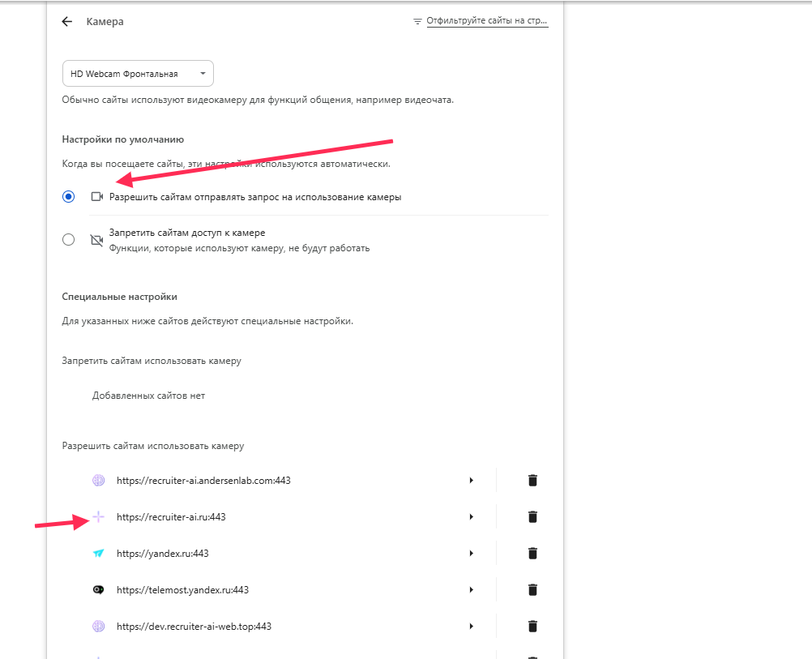This screenshot has width=812, height=659.
Task: Expand telemost.yandex.ru site details arrow
Action: click(471, 590)
